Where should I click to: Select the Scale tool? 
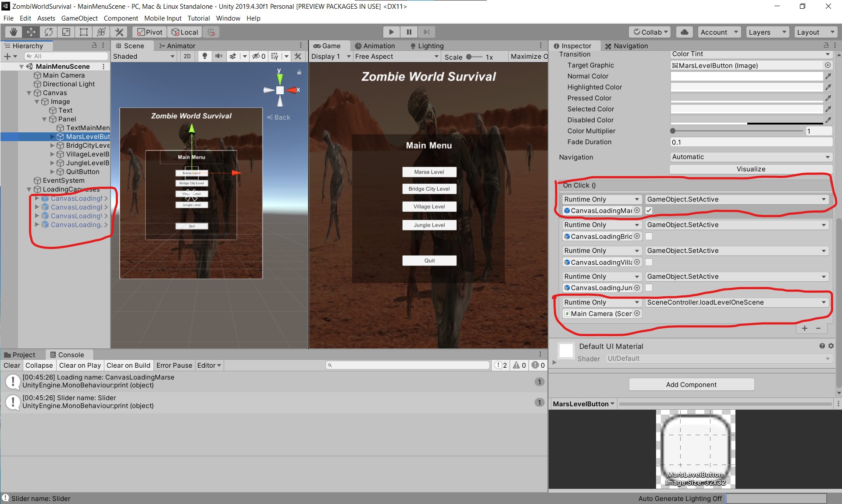click(66, 32)
